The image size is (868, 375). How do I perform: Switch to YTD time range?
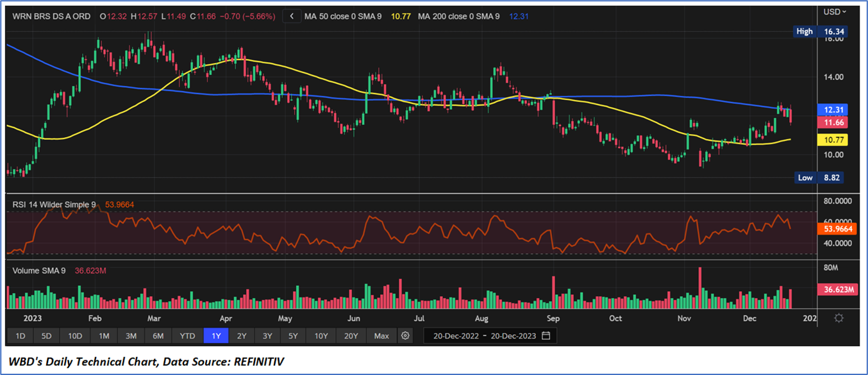[187, 336]
